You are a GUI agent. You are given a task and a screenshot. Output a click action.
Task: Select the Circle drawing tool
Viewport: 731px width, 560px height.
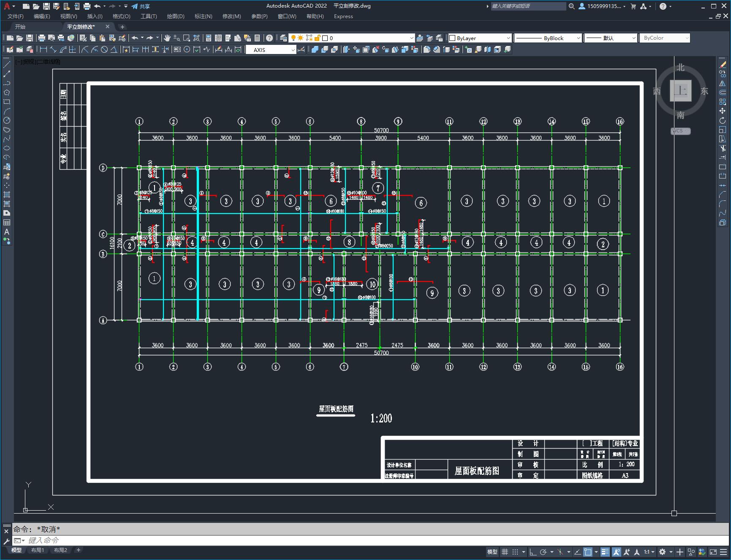[x=7, y=120]
